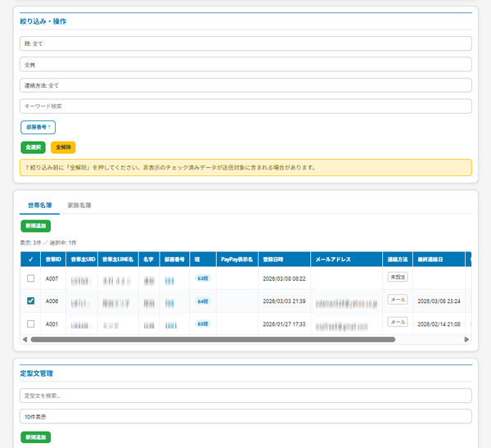Open the 10件表示 page size dropdown
This screenshot has width=491, height=448.
tap(245, 416)
